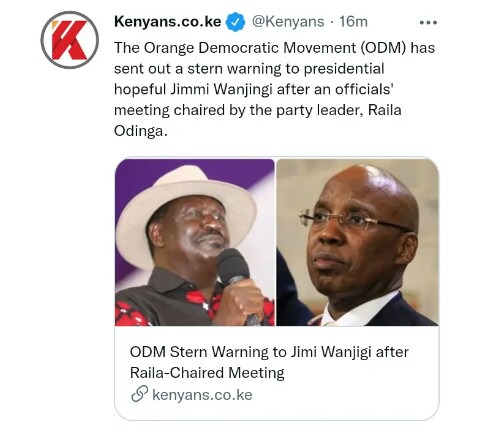Open the kenyans.co.ke domain link

(202, 395)
